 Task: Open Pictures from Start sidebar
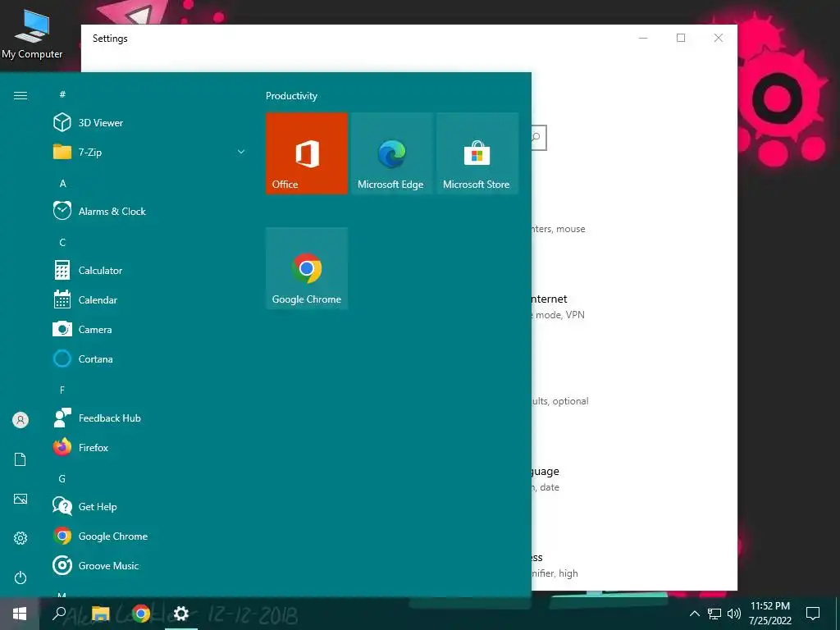(21, 499)
